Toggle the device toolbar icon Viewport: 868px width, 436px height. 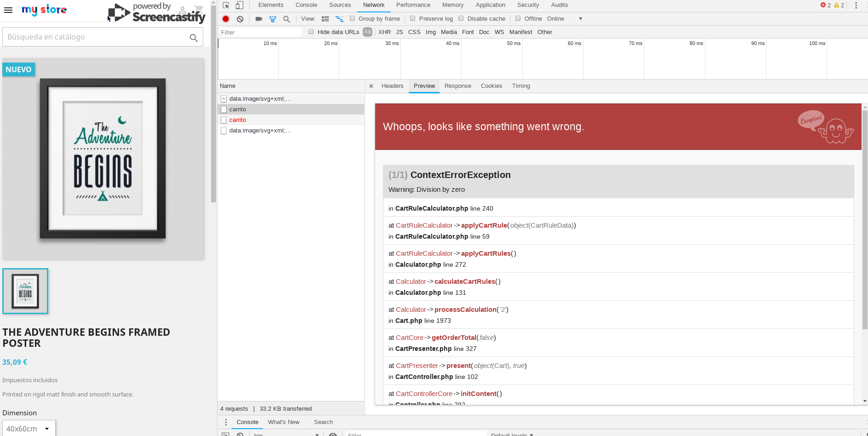click(240, 5)
